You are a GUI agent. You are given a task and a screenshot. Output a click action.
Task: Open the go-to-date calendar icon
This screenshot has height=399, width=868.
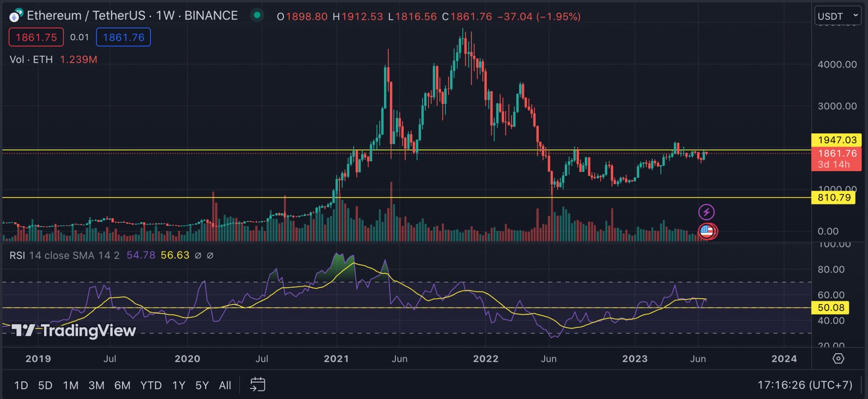point(258,385)
